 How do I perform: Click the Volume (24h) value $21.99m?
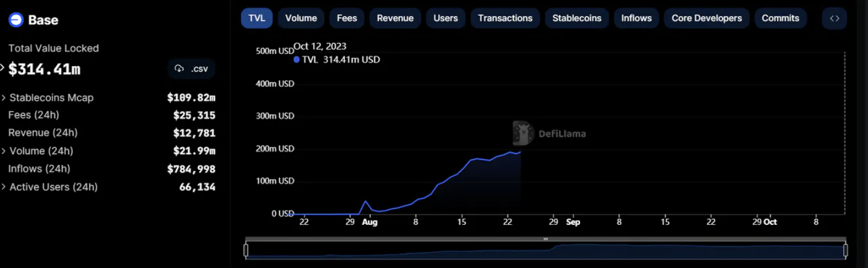(x=194, y=151)
